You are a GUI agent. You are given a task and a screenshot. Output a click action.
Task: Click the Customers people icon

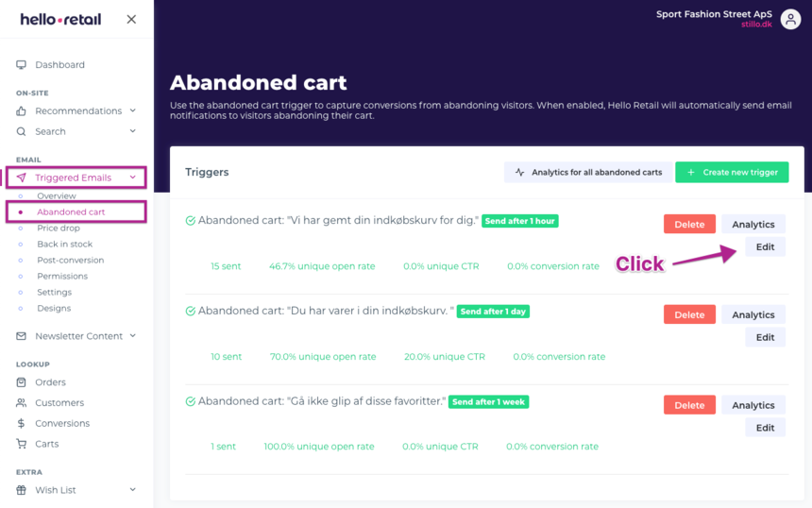click(x=22, y=403)
